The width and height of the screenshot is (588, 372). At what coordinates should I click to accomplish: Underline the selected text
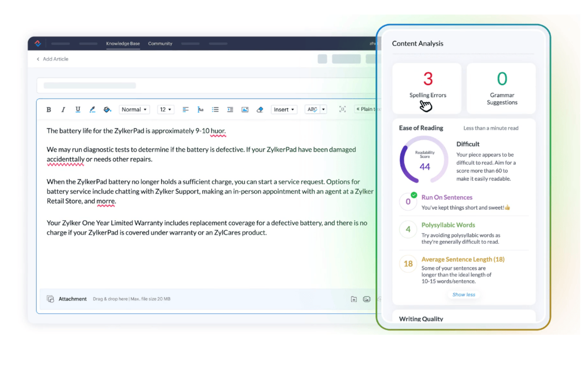(x=78, y=109)
